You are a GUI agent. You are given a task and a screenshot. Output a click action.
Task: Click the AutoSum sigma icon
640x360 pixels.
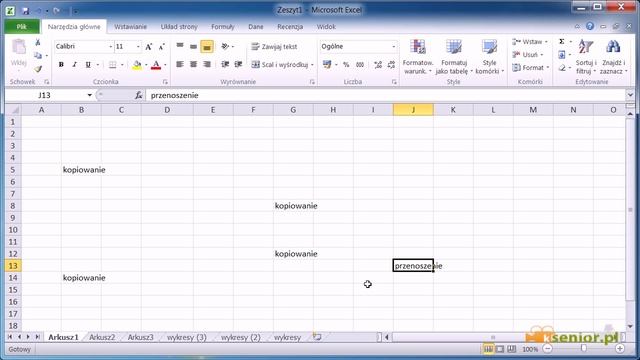[x=562, y=42]
